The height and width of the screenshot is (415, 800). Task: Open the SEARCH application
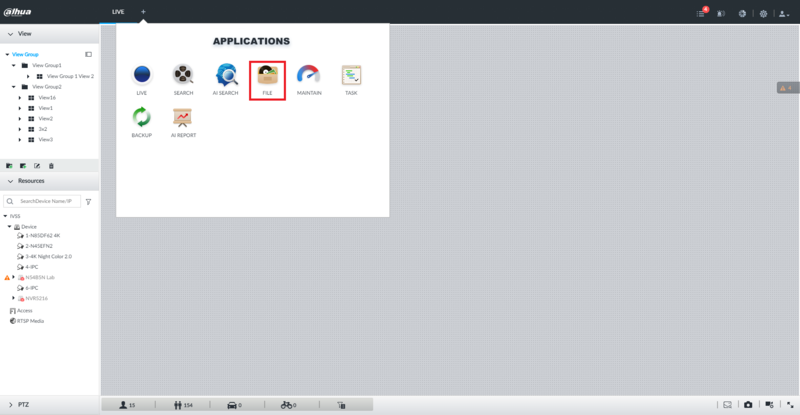click(183, 80)
